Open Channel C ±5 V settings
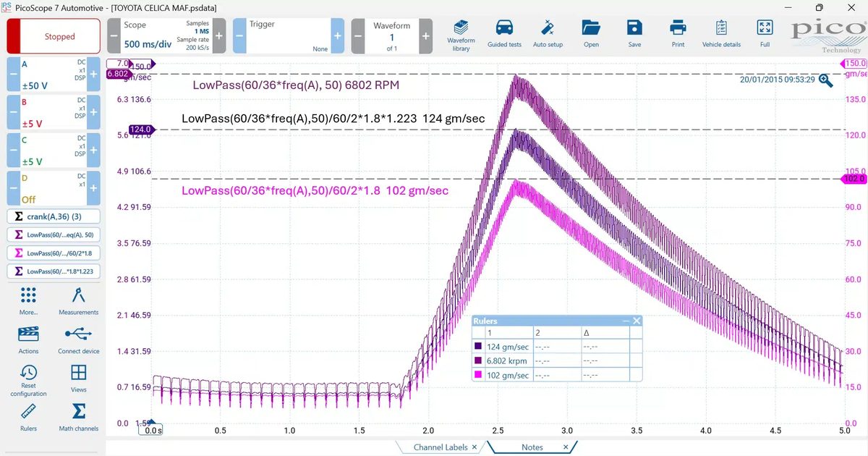Screen dimensions: 868x456 [x=54, y=149]
